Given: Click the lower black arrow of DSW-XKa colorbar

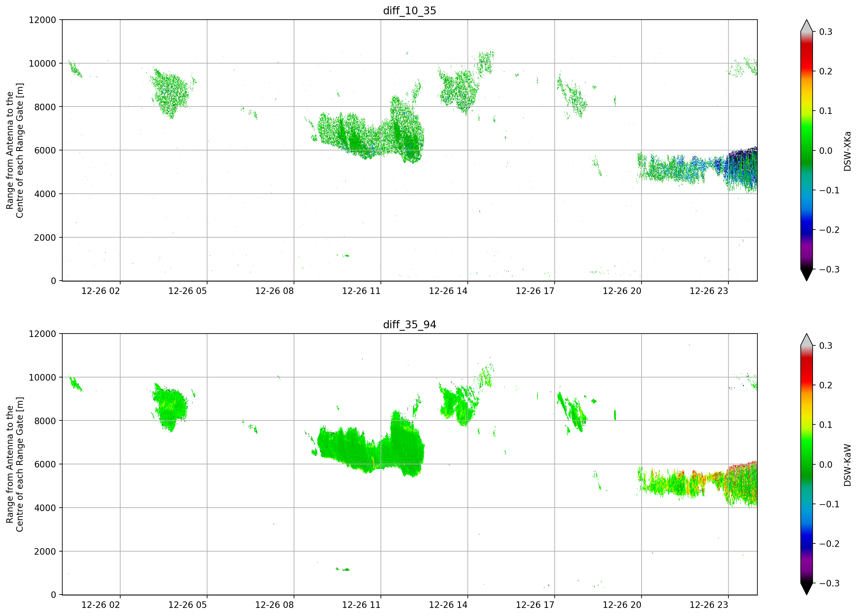Looking at the screenshot, I should tap(807, 275).
